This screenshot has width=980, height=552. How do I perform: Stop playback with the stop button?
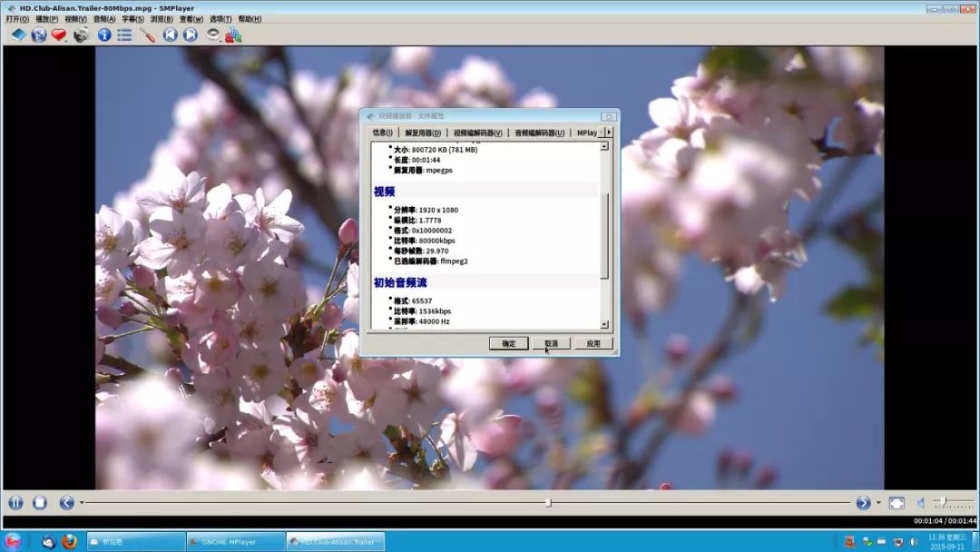40,502
